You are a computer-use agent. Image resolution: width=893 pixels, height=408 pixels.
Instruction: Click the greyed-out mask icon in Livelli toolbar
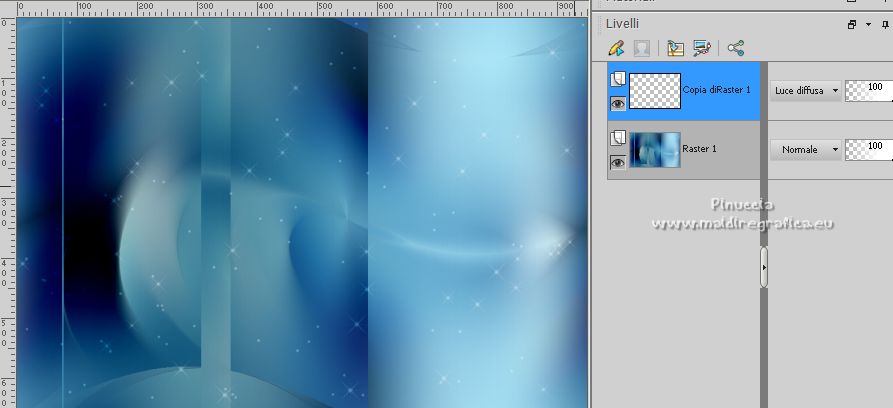click(642, 48)
